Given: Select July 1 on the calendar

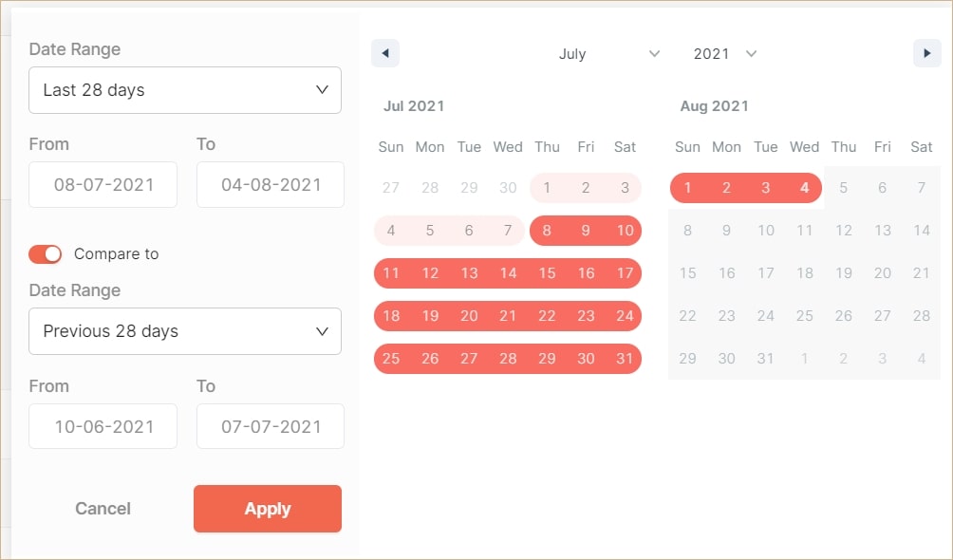Looking at the screenshot, I should (x=547, y=187).
